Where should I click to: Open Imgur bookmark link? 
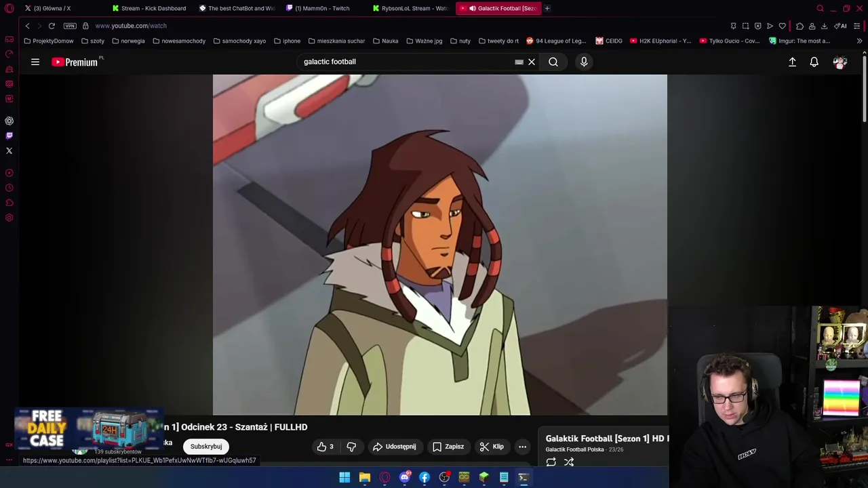[x=800, y=41]
